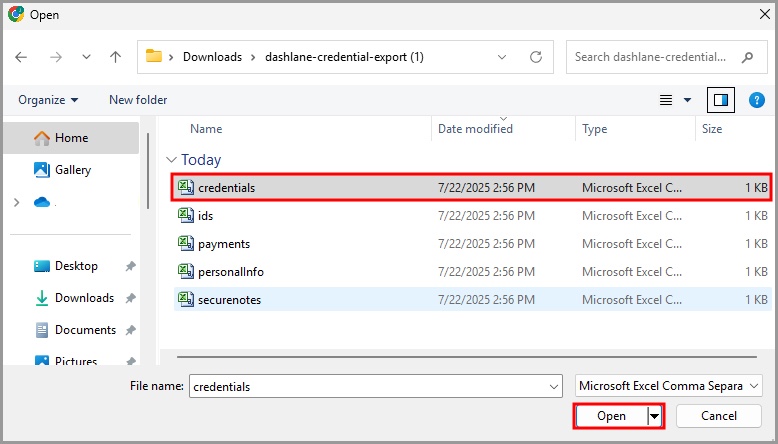Click the Excel icon of payments
778x444 pixels.
tap(186, 243)
